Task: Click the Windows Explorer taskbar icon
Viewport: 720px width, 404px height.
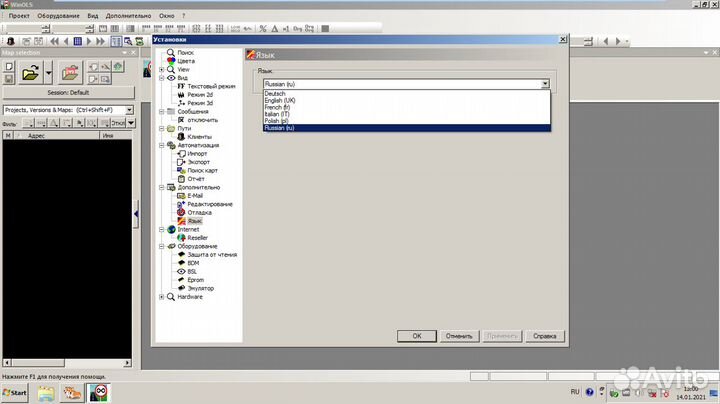Action: (46, 393)
